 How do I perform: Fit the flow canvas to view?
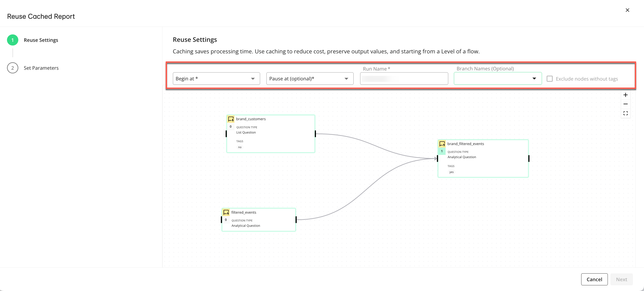[x=625, y=113]
